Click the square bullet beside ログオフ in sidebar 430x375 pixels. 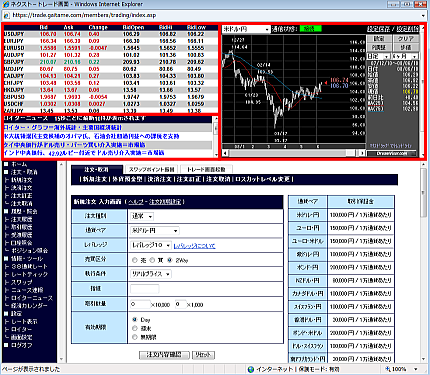tap(6, 345)
